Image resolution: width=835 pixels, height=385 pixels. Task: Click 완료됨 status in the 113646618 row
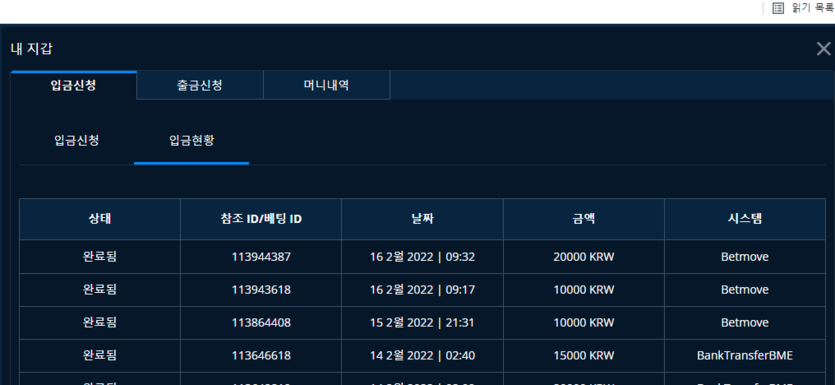tap(100, 356)
